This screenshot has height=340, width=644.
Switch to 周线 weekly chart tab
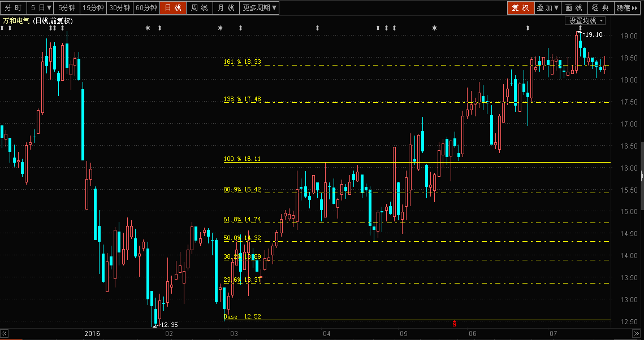(199, 8)
